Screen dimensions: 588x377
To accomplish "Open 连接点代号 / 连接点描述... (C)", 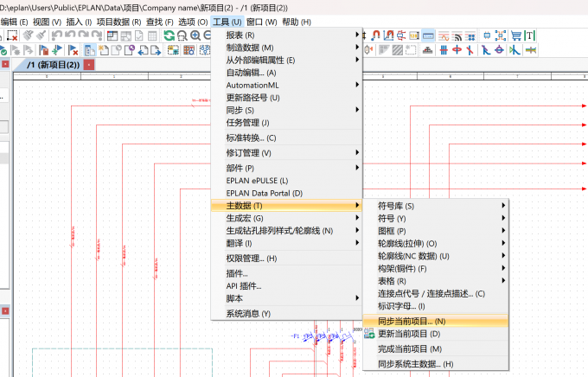I will (435, 293).
